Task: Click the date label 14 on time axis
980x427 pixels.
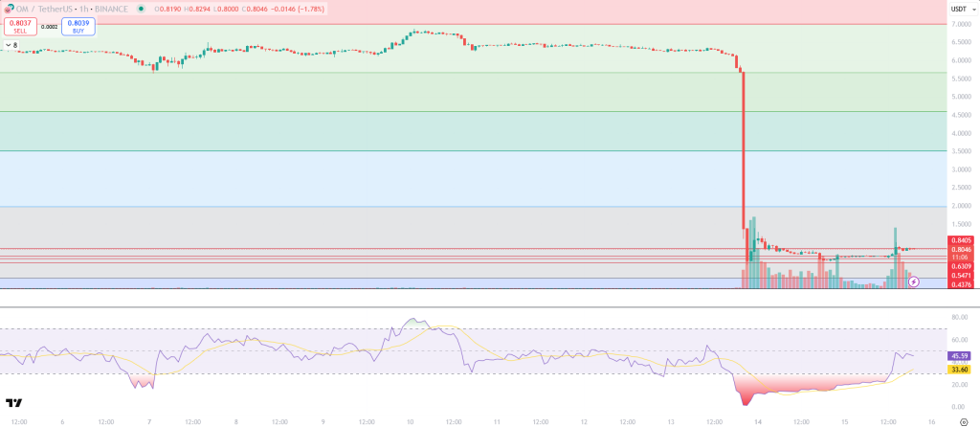Action: (x=758, y=422)
